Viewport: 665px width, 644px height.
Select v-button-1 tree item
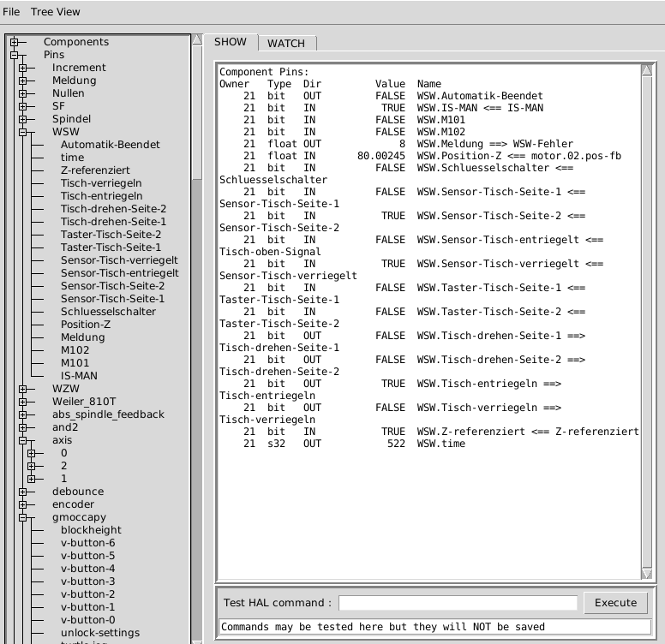click(87, 607)
